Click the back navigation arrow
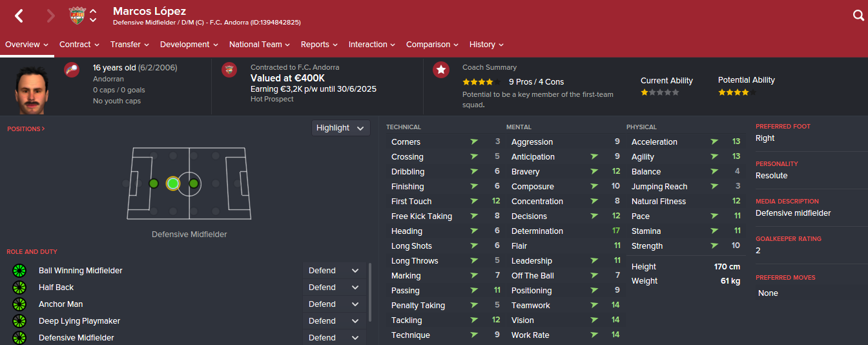This screenshot has width=868, height=345. (19, 16)
